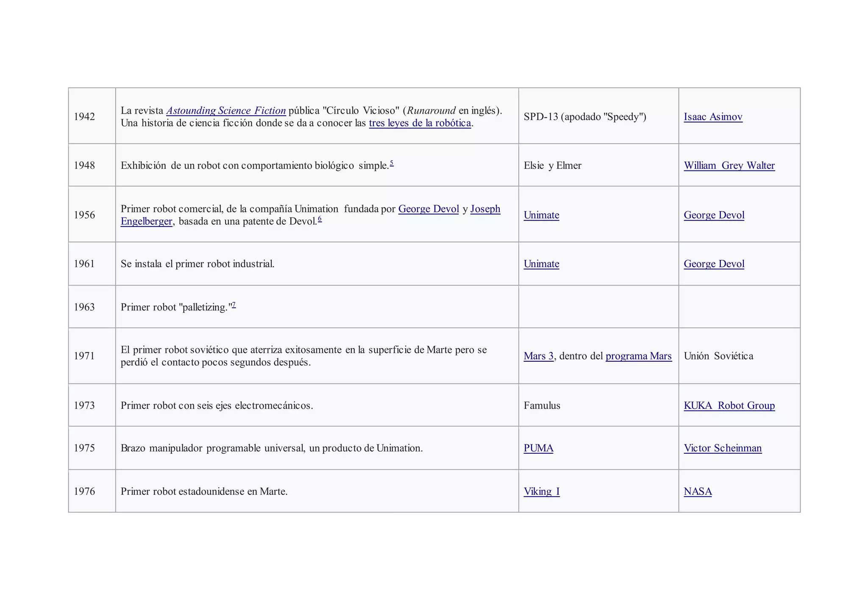Click the tres leyes de la robótica link
This screenshot has width=868, height=614.
[x=420, y=123]
